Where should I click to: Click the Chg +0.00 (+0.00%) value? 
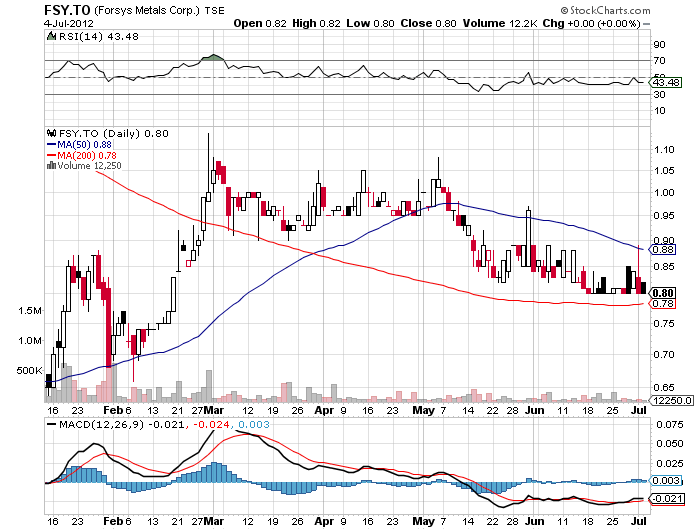(592, 23)
